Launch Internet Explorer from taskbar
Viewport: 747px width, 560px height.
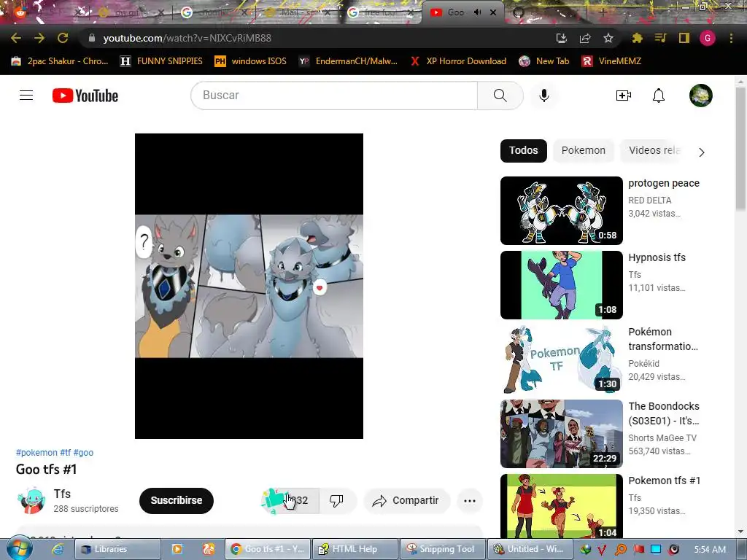(58, 550)
